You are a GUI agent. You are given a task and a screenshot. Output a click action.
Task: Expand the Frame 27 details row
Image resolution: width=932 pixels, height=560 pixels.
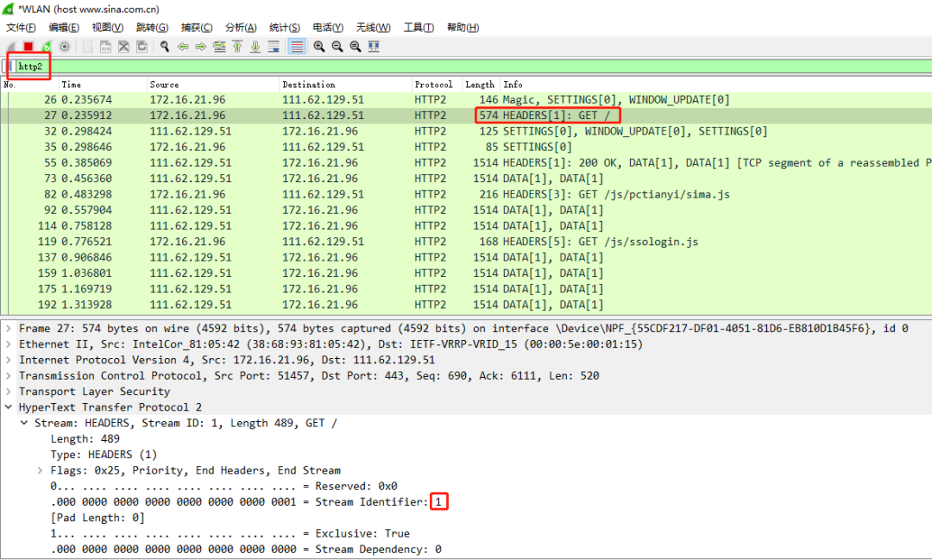point(9,329)
